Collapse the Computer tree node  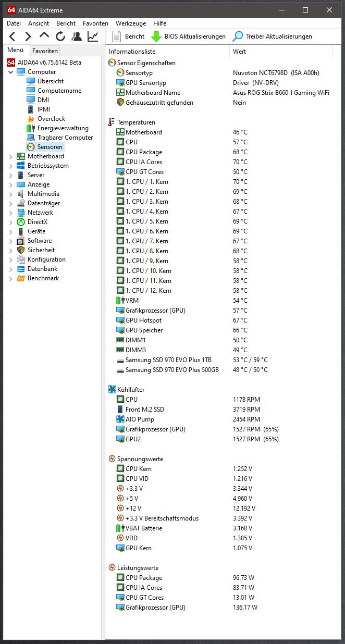(11, 72)
